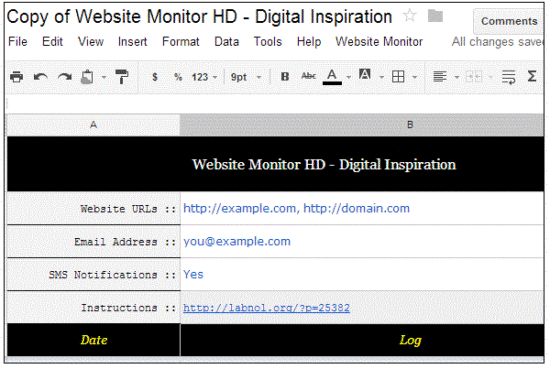
Task: Format as percent
Action: pos(178,77)
